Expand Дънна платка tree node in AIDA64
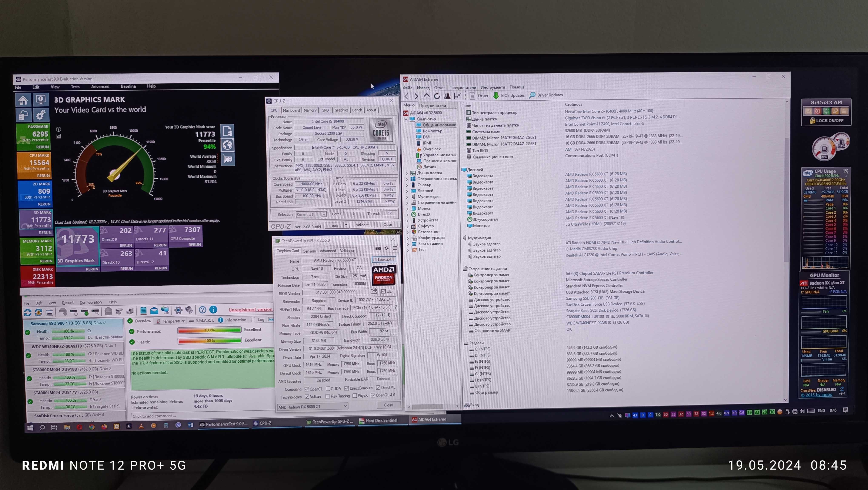868x490 pixels. coord(407,173)
